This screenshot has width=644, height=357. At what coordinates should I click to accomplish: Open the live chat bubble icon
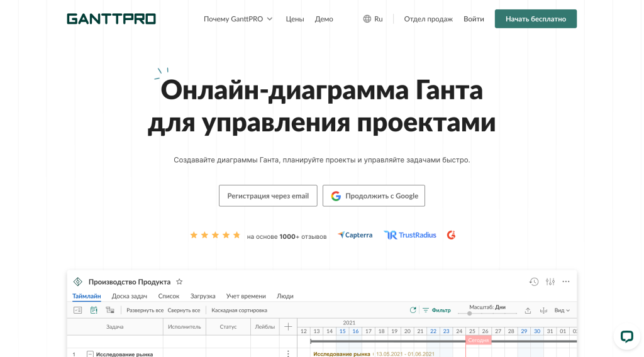(627, 336)
